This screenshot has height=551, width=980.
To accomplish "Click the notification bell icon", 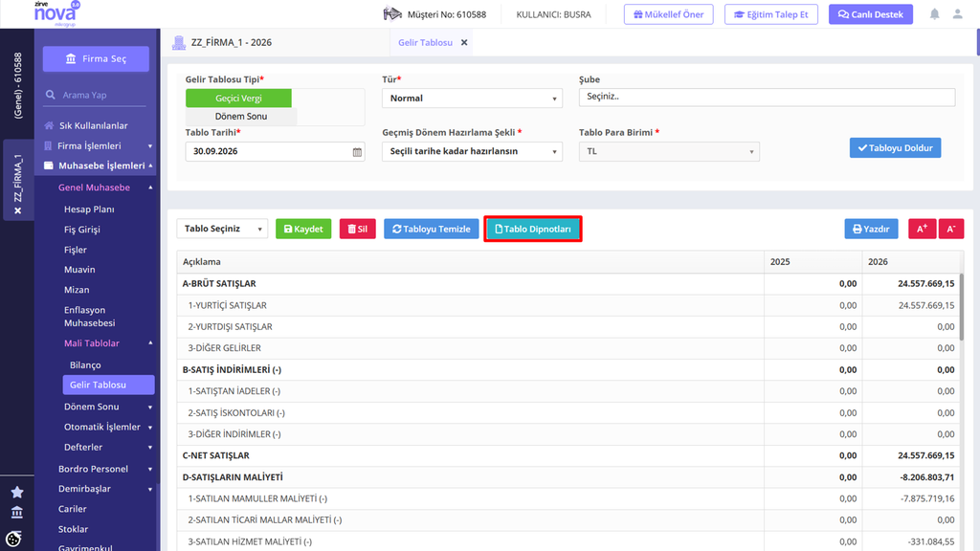I will pyautogui.click(x=934, y=13).
